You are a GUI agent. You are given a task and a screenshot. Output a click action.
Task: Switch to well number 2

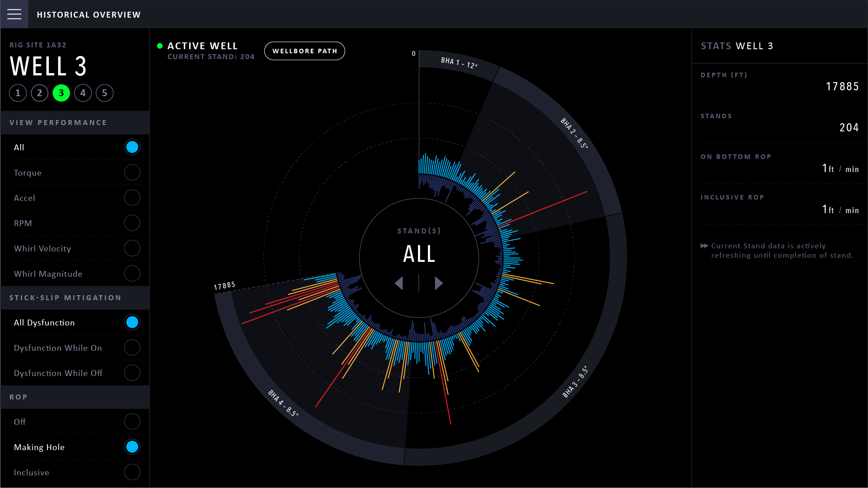coord(40,93)
